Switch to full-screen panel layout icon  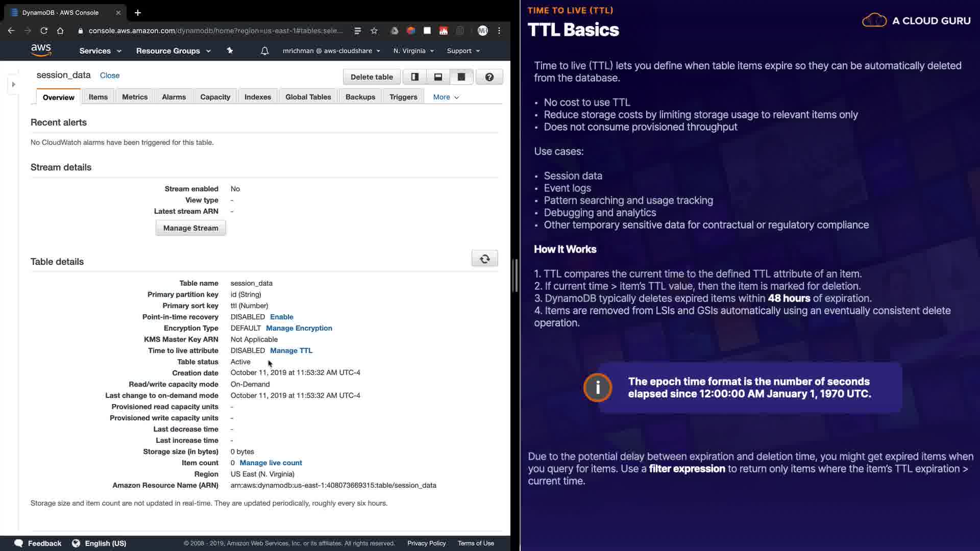pyautogui.click(x=461, y=77)
